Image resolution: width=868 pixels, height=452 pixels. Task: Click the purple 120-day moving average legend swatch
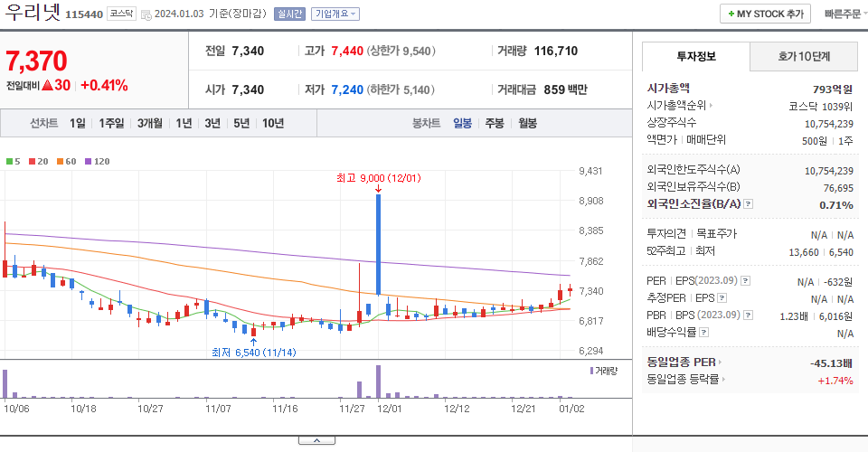pos(88,162)
